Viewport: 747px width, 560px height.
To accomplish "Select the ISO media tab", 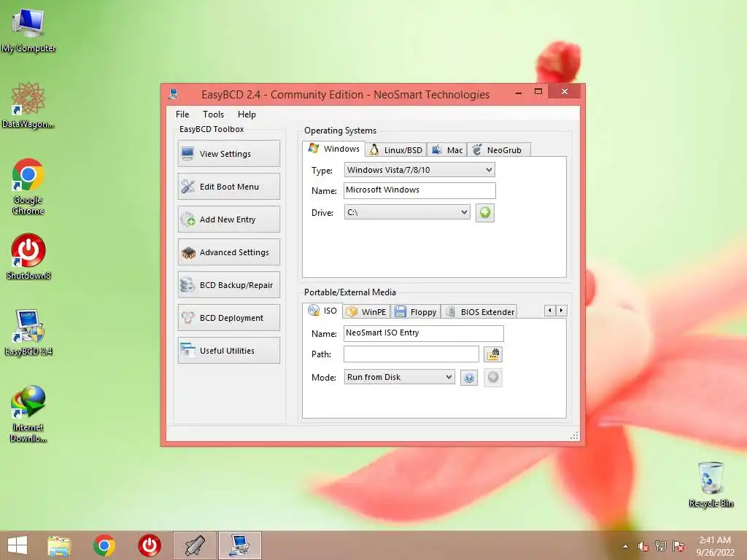I will coord(322,311).
